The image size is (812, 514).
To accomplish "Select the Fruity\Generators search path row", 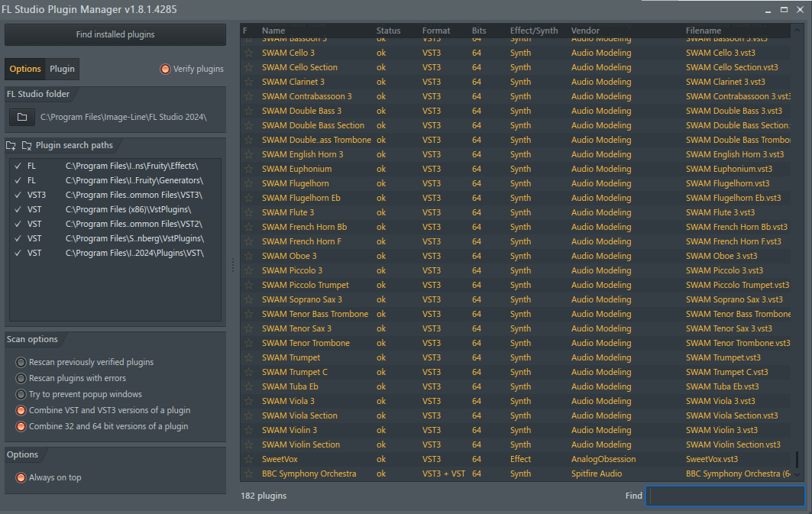I will (115, 180).
